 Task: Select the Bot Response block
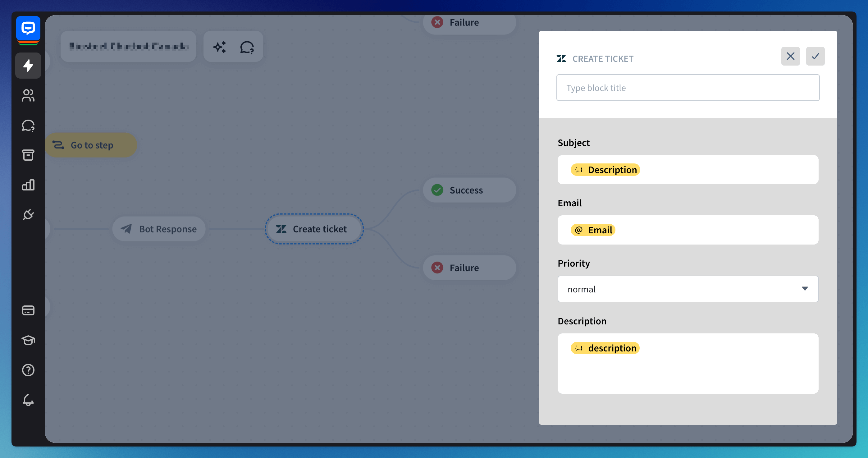coord(159,229)
